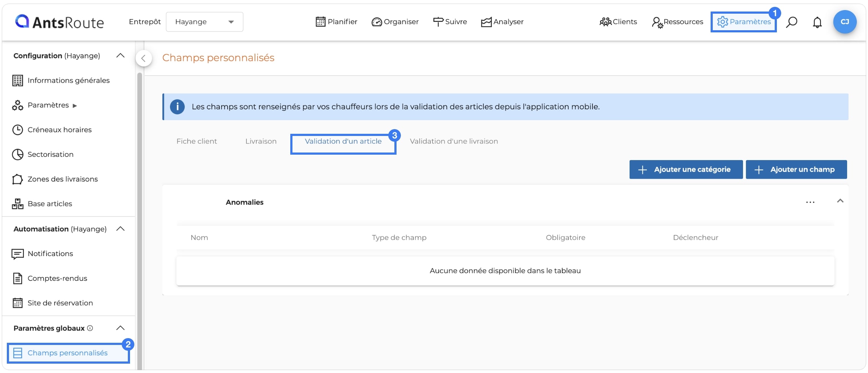
Task: Open the Organiser menu
Action: pyautogui.click(x=395, y=22)
